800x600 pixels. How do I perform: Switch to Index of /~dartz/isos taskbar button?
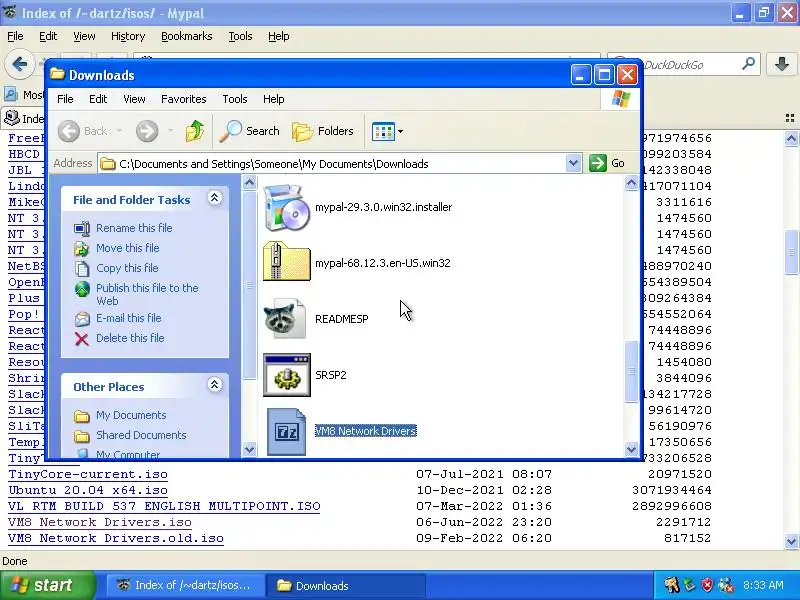(x=186, y=585)
